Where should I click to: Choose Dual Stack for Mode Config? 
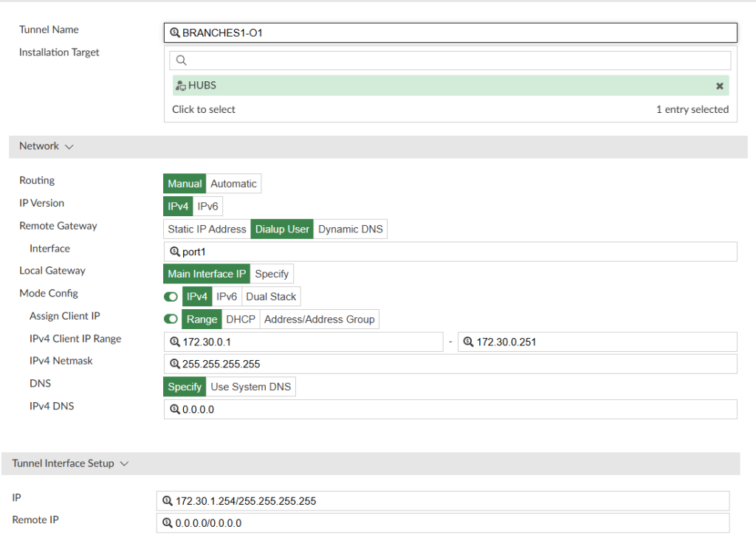[271, 297]
